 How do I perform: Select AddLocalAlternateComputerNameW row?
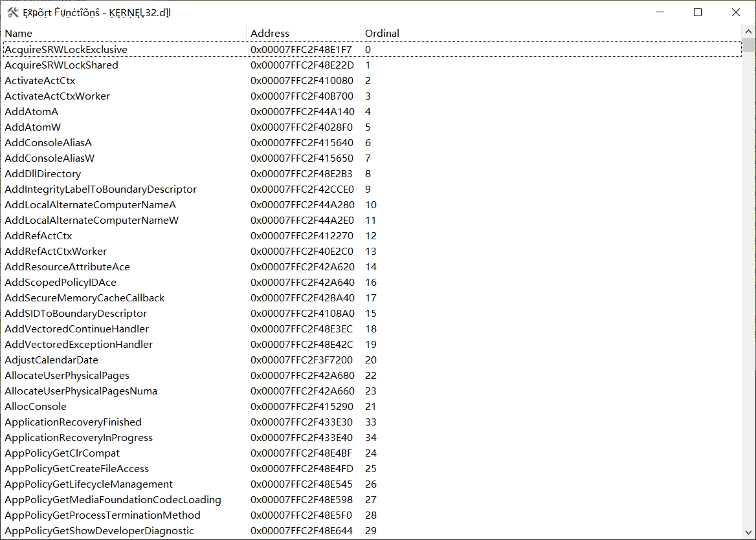click(x=372, y=220)
